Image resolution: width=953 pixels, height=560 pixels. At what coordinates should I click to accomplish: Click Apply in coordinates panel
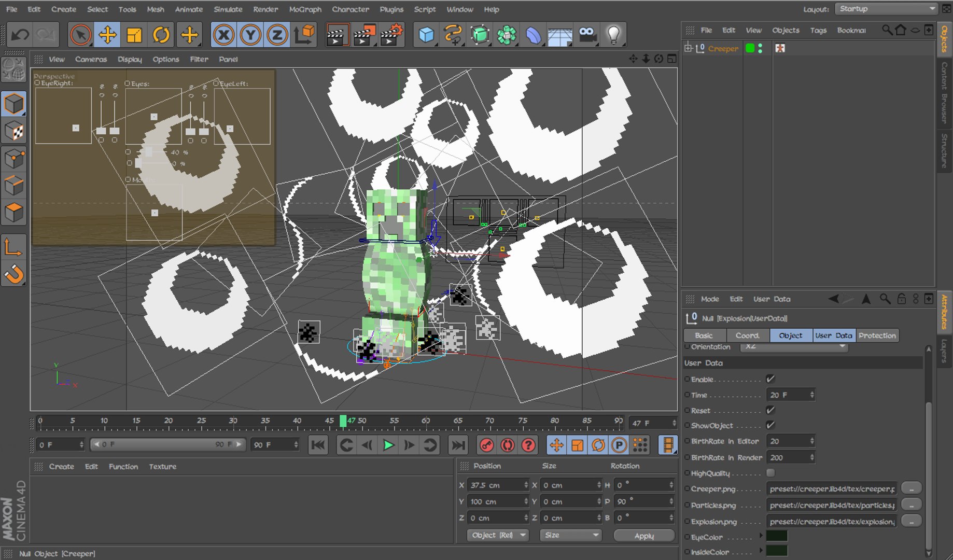[x=644, y=536]
